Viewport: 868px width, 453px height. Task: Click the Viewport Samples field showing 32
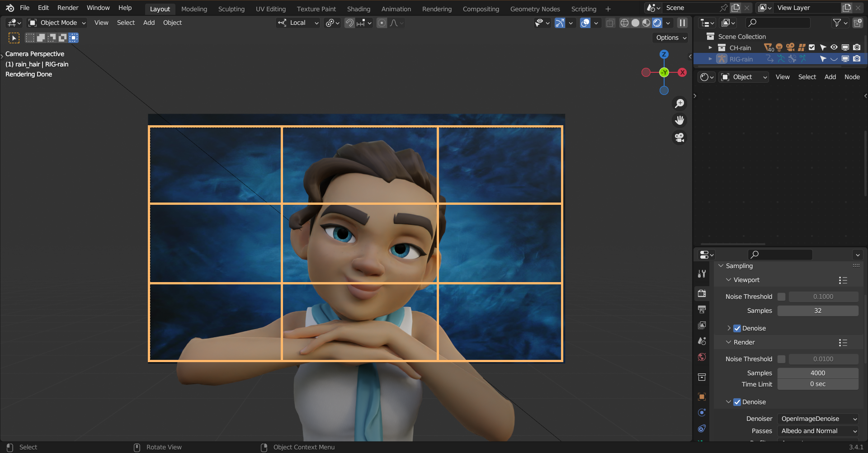818,311
